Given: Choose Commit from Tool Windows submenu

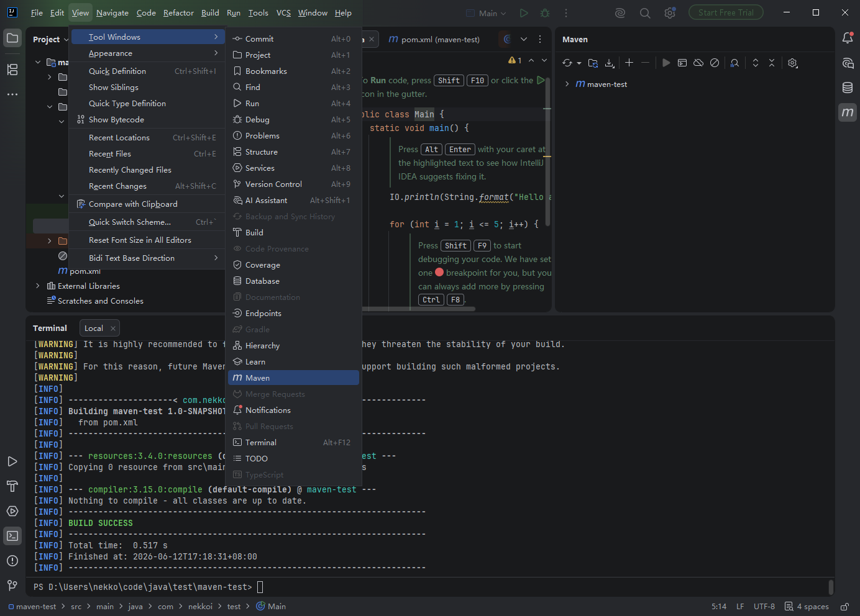Looking at the screenshot, I should (x=293, y=38).
